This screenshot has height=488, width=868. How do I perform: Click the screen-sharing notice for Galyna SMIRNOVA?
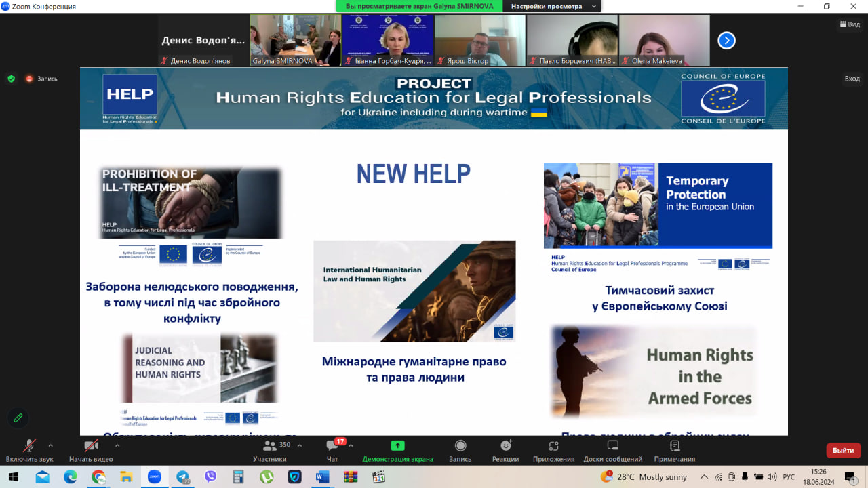420,6
